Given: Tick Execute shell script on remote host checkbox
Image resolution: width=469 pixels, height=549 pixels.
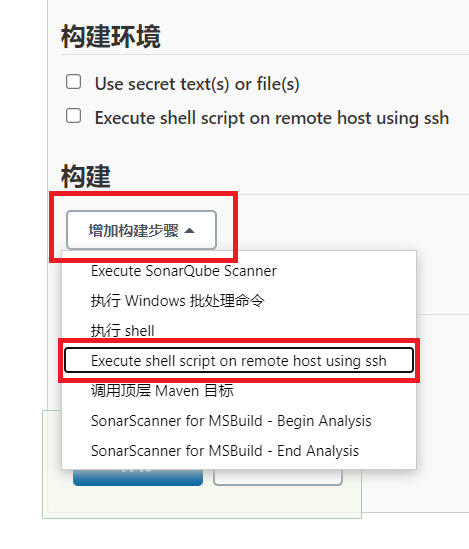Looking at the screenshot, I should [74, 116].
